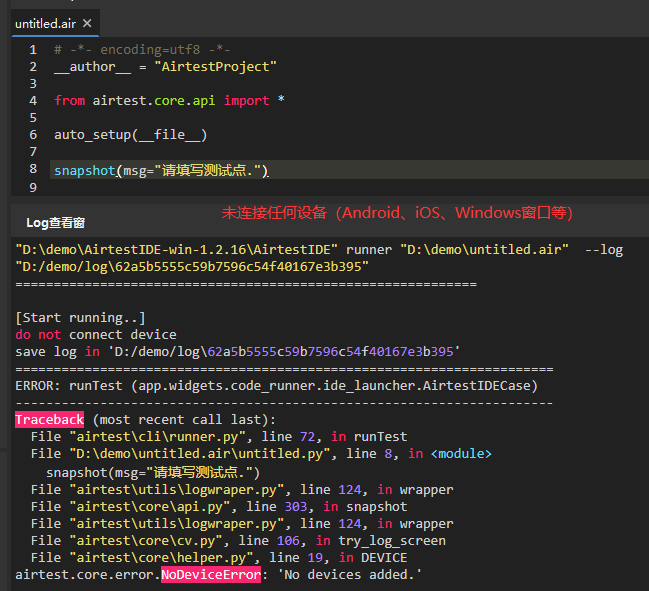Click the encoding=utf8 comment on line 1
649x591 pixels.
pos(142,50)
